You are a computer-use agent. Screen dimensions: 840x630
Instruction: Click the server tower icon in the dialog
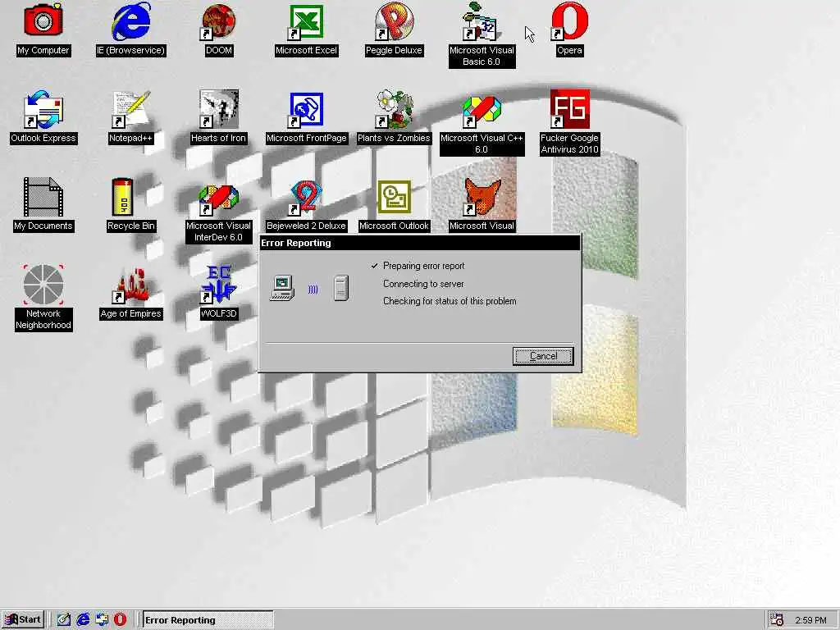click(x=341, y=288)
